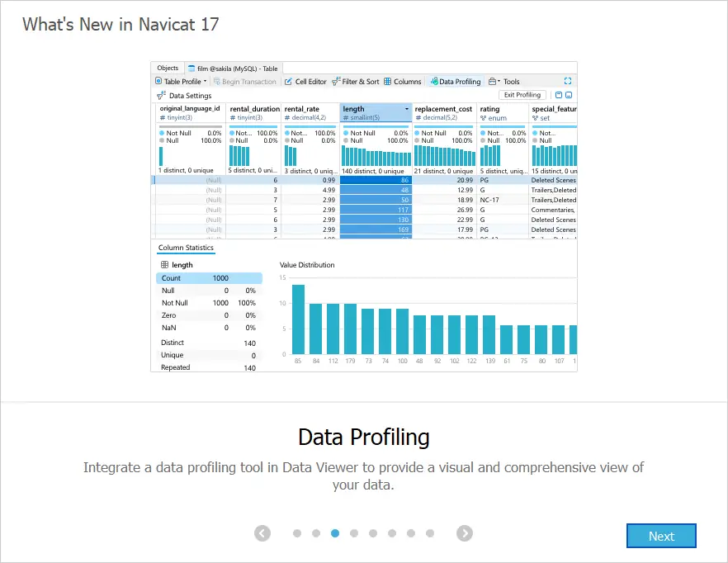Click the Exit Profiling button
This screenshot has height=563, width=728.
click(522, 95)
